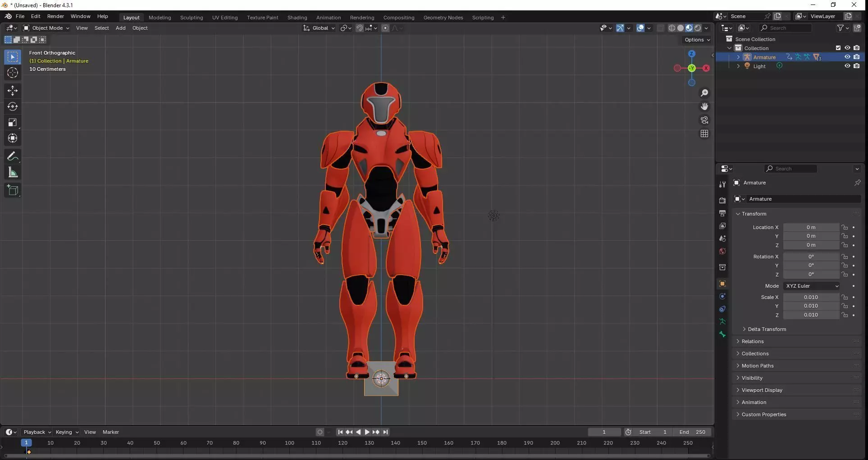Expand Armature in the outliner tree
This screenshot has height=460, width=868.
tap(738, 57)
